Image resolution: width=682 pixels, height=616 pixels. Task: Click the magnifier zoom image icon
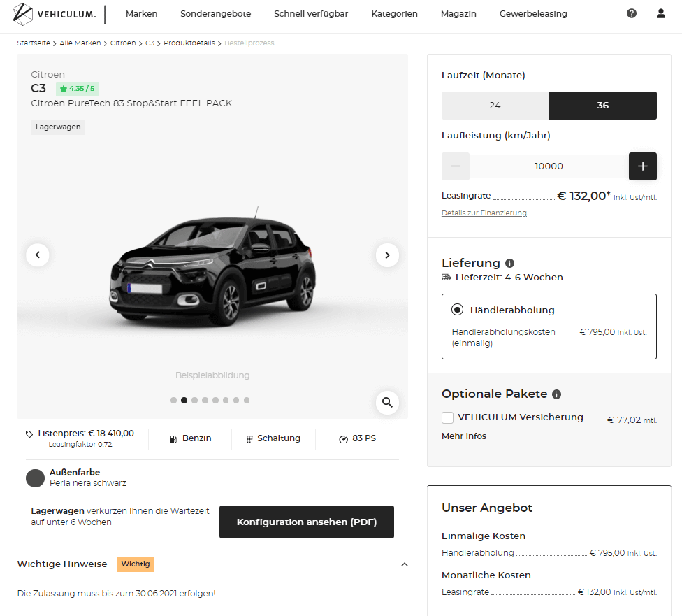[x=387, y=402]
